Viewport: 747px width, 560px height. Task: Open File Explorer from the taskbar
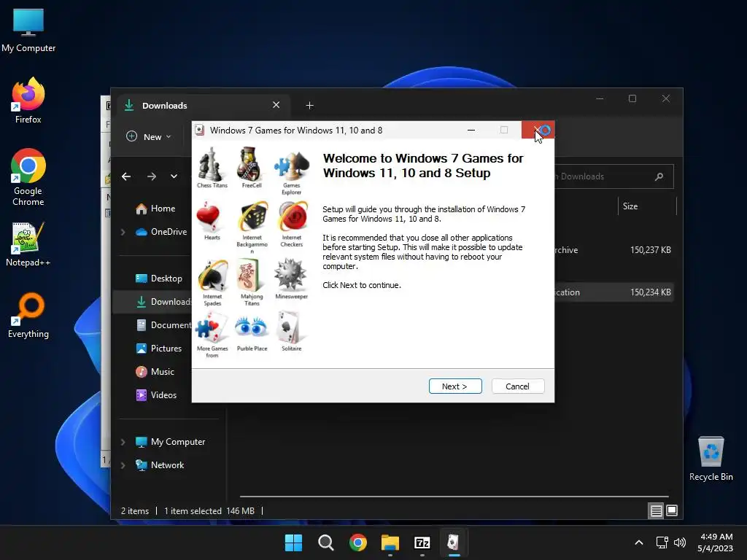(x=390, y=542)
